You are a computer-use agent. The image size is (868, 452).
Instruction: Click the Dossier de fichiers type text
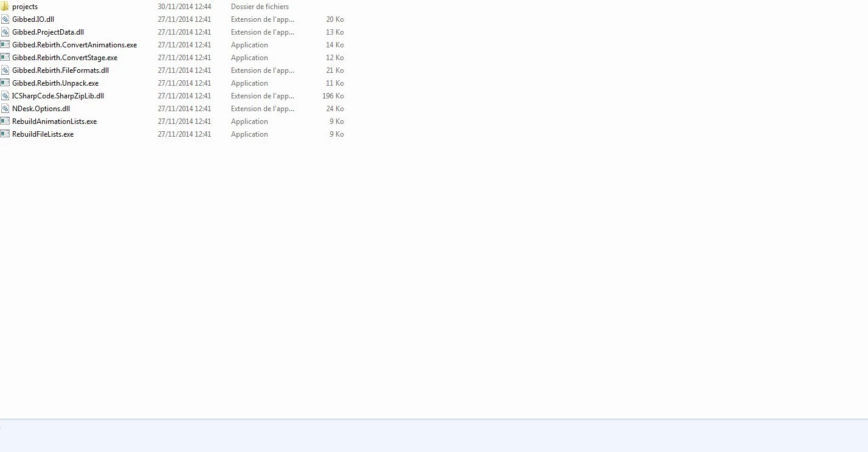[x=260, y=7]
